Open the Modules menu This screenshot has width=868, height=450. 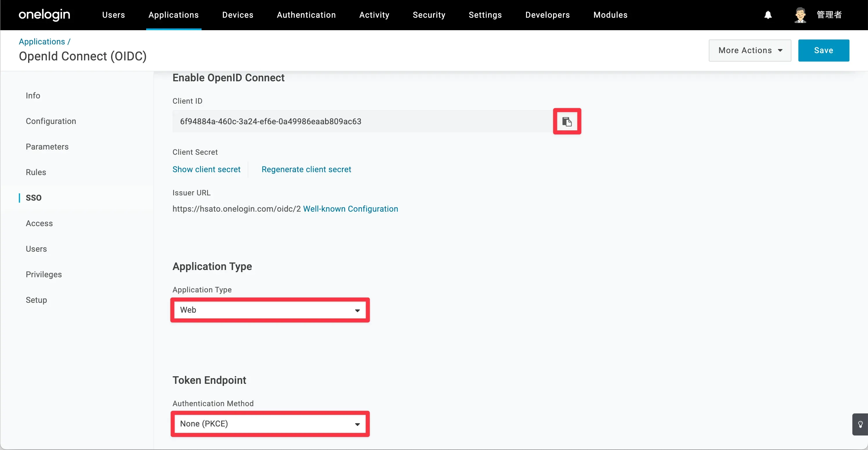610,15
